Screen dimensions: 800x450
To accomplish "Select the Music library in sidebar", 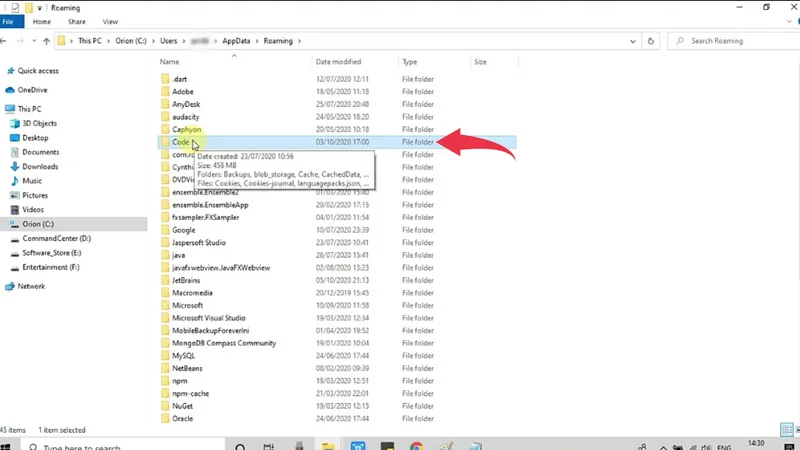I will pos(32,181).
